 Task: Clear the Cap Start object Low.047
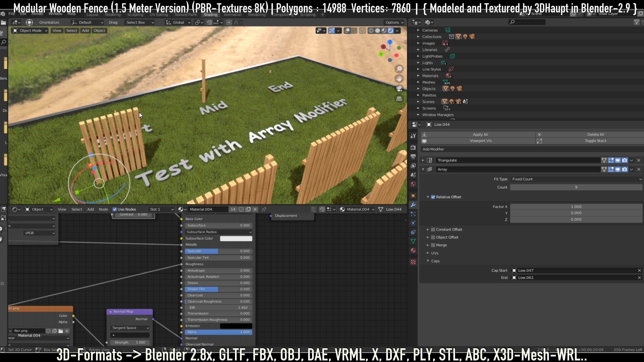639,270
